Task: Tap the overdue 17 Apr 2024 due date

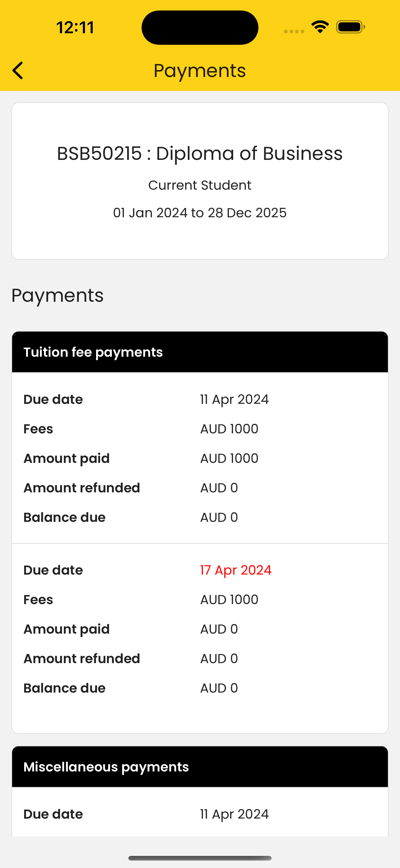Action: [x=236, y=570]
